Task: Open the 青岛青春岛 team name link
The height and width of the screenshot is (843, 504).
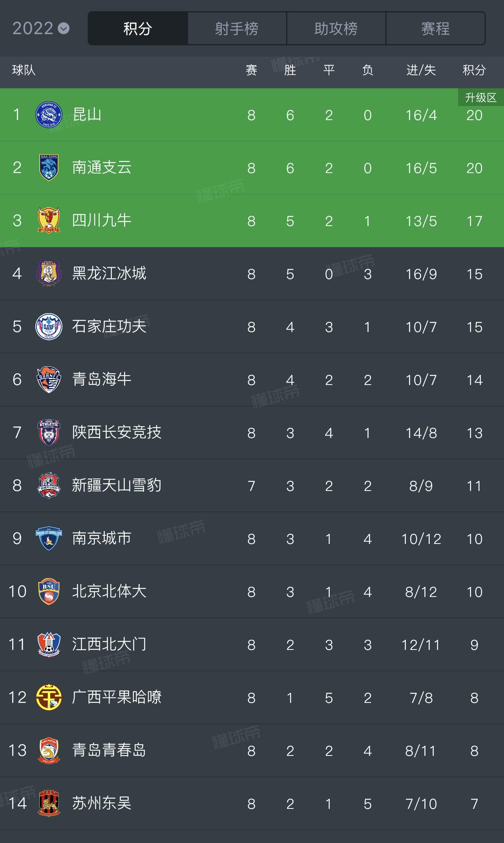Action: [x=109, y=750]
